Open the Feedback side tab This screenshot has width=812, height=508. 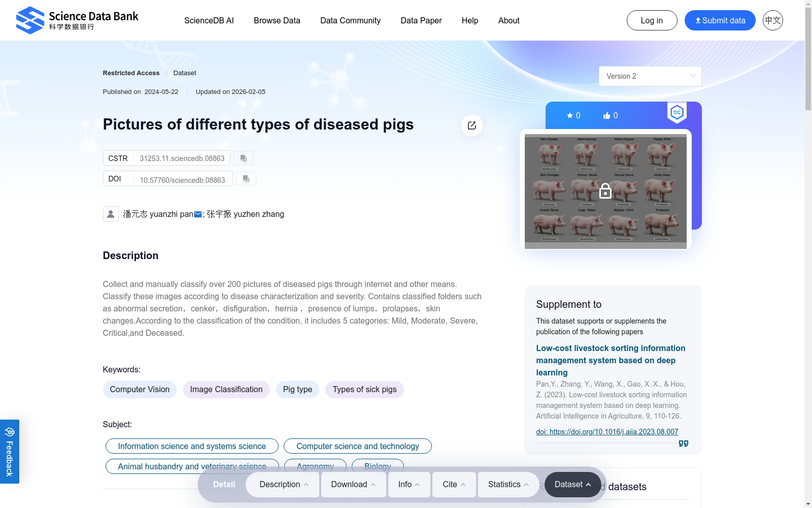(10, 452)
